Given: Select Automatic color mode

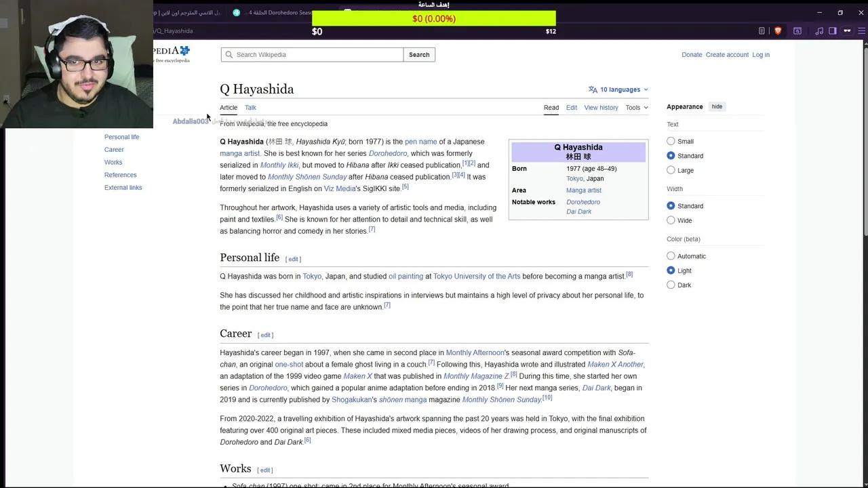Looking at the screenshot, I should (x=671, y=256).
